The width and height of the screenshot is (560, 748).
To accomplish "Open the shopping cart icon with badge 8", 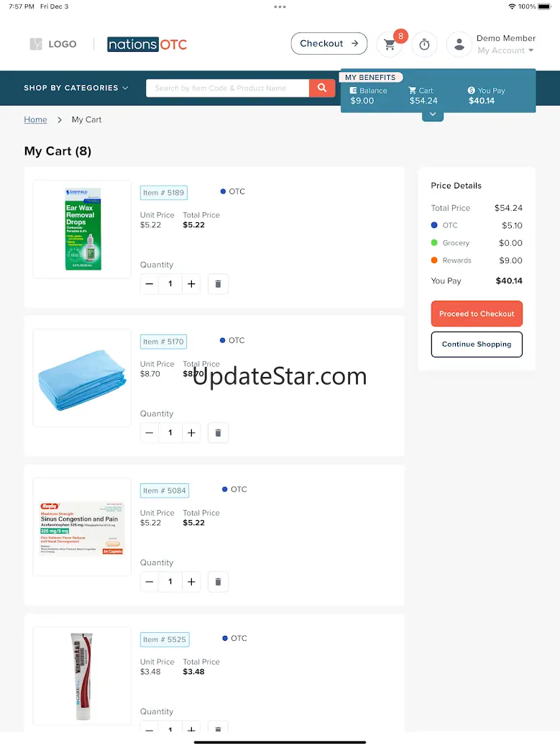I will (390, 45).
